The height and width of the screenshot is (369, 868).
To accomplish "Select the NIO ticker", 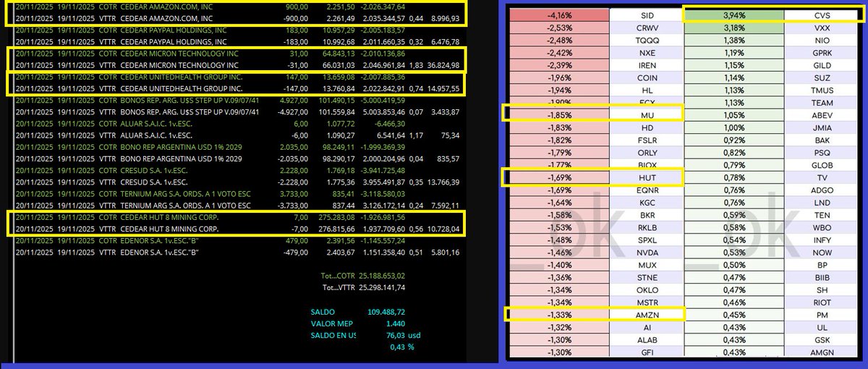I will 822,39.
